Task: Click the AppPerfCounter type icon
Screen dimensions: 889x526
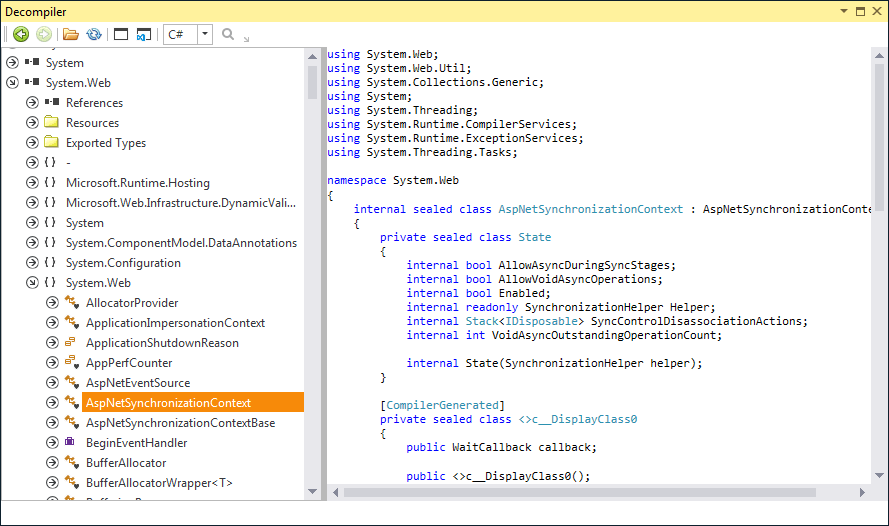Action: pos(71,363)
